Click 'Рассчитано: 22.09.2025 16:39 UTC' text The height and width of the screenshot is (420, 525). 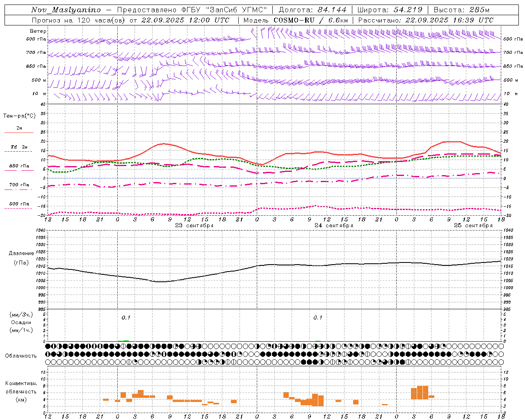[x=426, y=20]
